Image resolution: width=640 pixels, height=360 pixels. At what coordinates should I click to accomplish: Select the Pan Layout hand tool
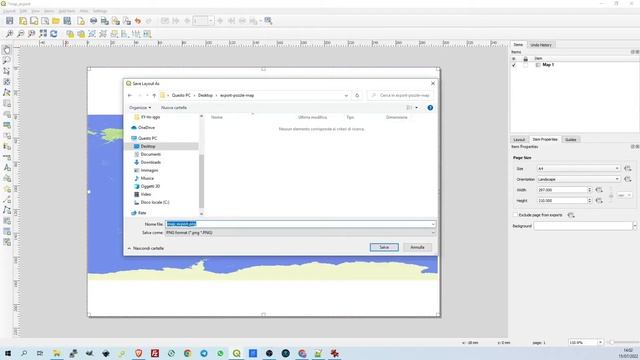coord(7,50)
